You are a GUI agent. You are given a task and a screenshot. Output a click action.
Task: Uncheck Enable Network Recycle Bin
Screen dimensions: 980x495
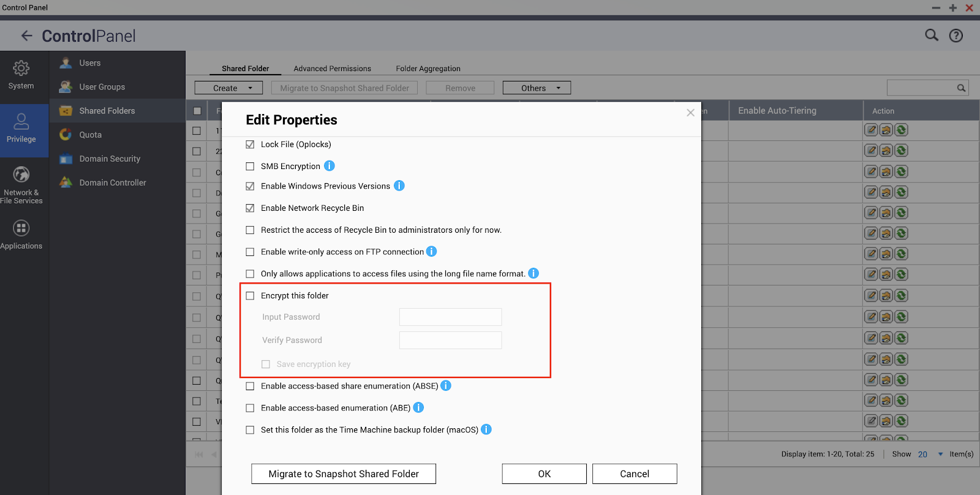(250, 208)
